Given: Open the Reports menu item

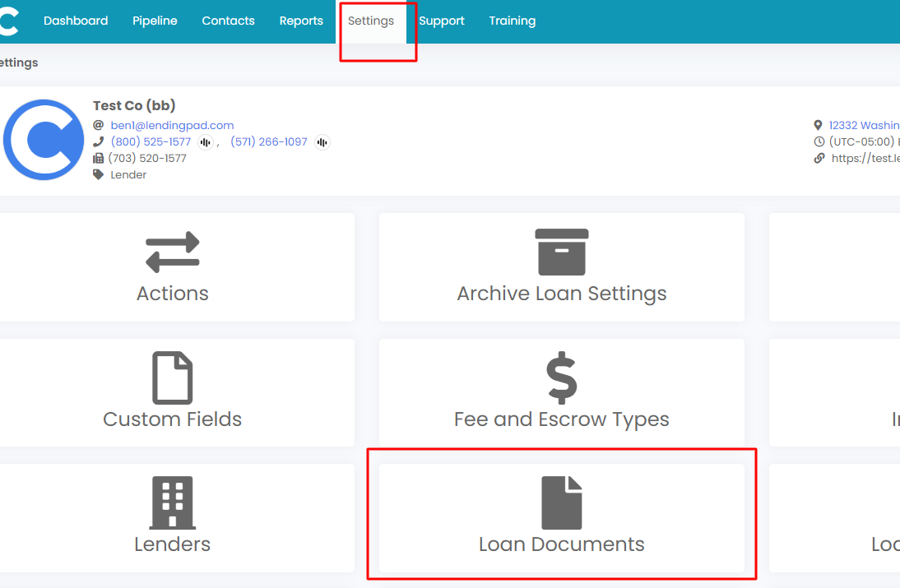Looking at the screenshot, I should point(301,21).
